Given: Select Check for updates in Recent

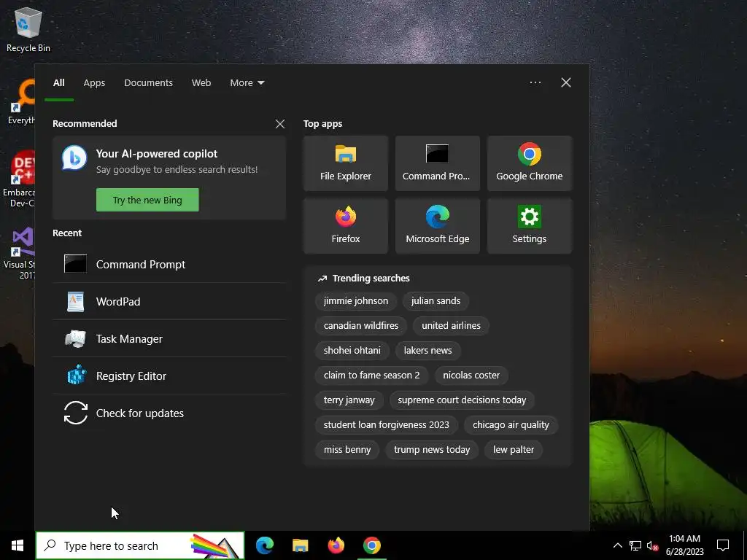Looking at the screenshot, I should [169, 413].
